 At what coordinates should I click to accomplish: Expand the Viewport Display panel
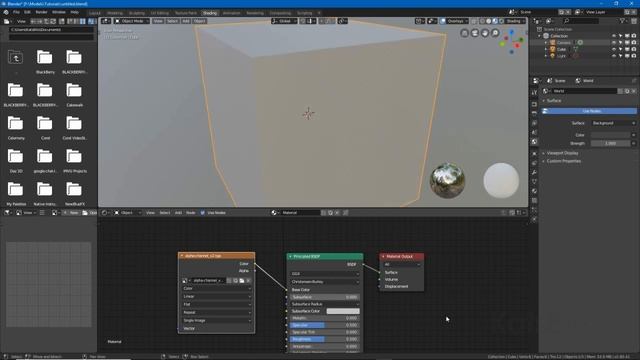tap(562, 153)
